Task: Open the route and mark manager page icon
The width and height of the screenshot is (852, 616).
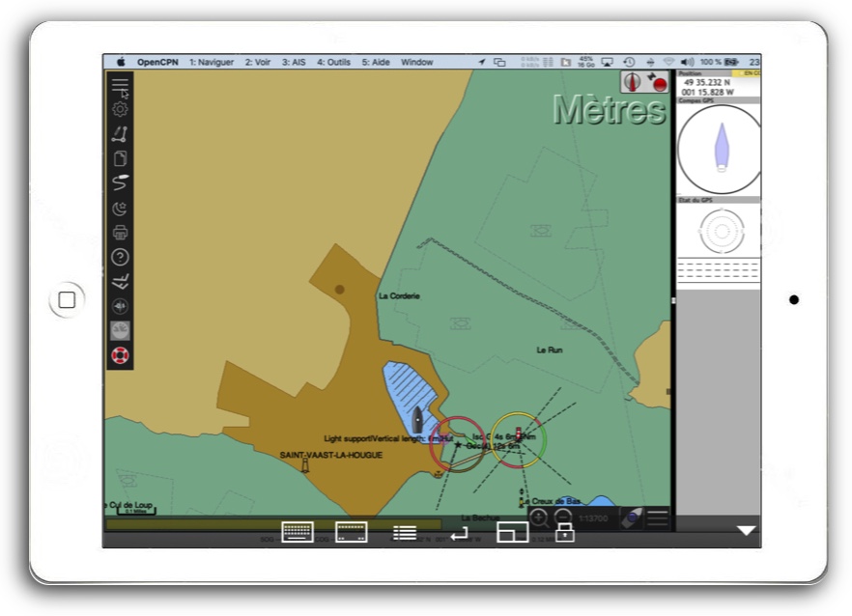Action: [x=120, y=158]
